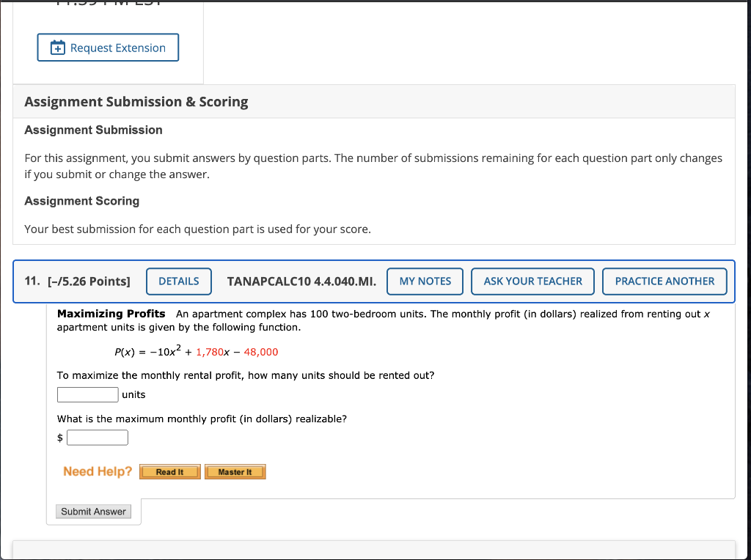Click the DETAILS button
Image resolution: width=751 pixels, height=560 pixels.
(x=178, y=281)
